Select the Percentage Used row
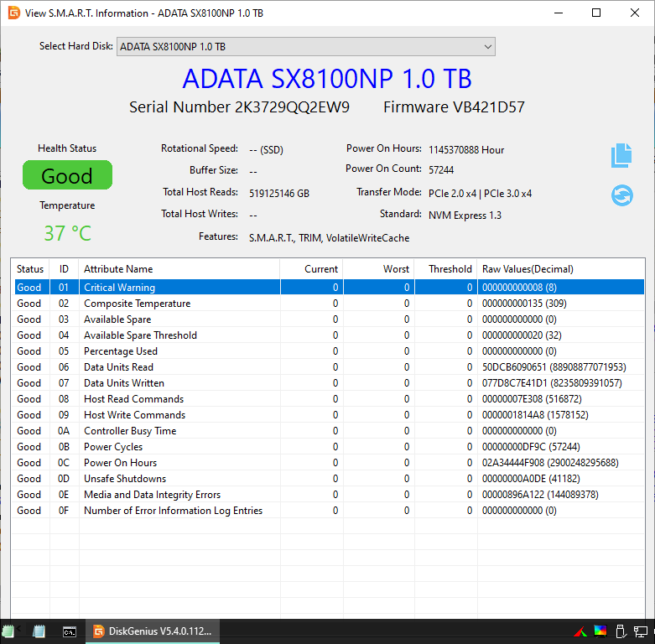 pos(329,351)
